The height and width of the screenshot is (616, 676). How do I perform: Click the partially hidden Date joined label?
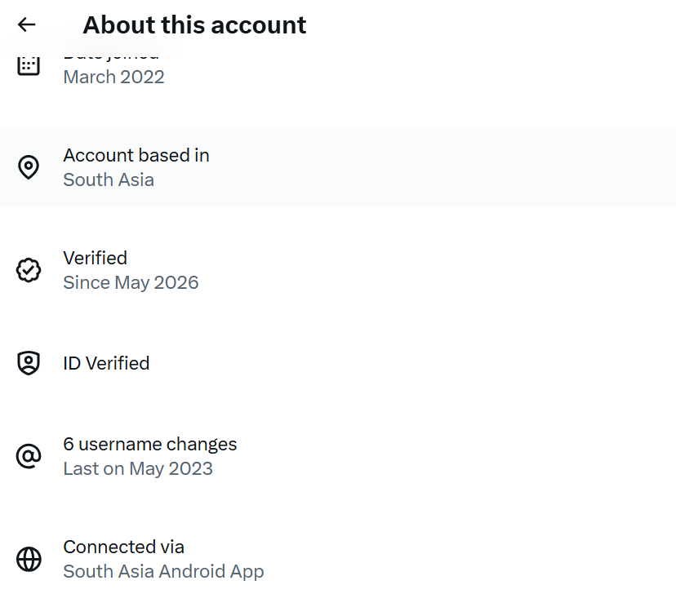pos(111,56)
